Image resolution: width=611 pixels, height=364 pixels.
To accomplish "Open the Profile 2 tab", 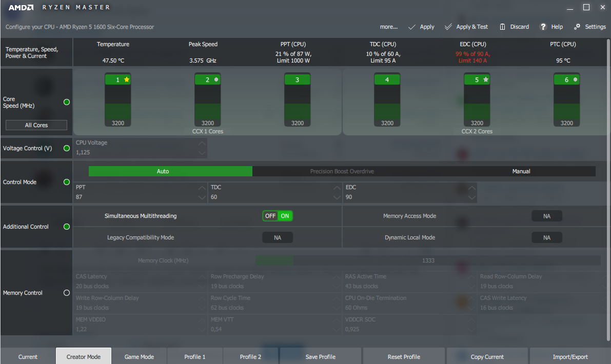I will [x=250, y=357].
